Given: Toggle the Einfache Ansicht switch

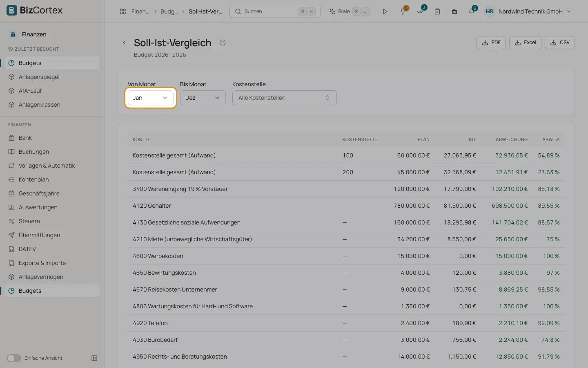Looking at the screenshot, I should tap(13, 358).
